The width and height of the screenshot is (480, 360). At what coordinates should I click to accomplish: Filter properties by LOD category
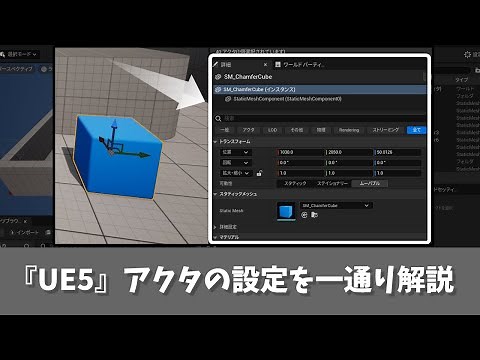(x=272, y=130)
